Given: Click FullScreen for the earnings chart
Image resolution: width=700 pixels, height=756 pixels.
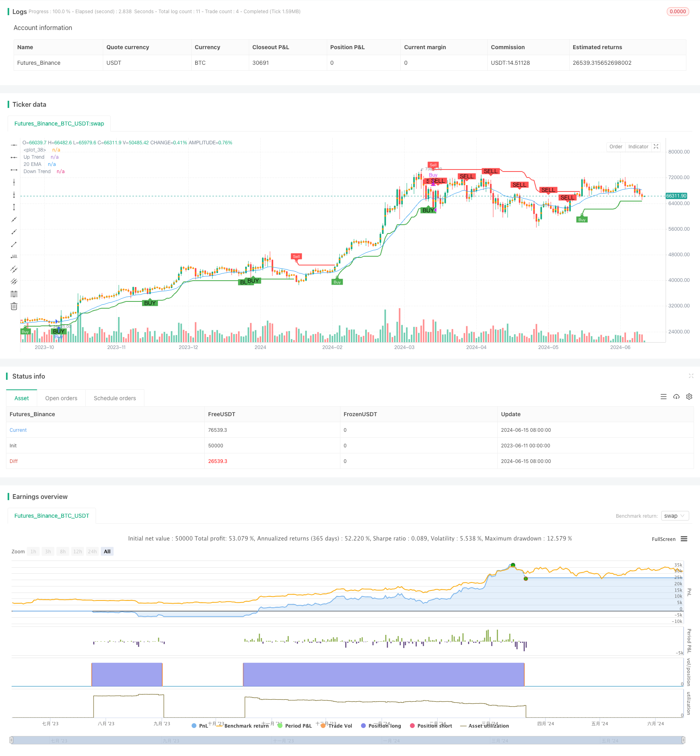Looking at the screenshot, I should (664, 539).
